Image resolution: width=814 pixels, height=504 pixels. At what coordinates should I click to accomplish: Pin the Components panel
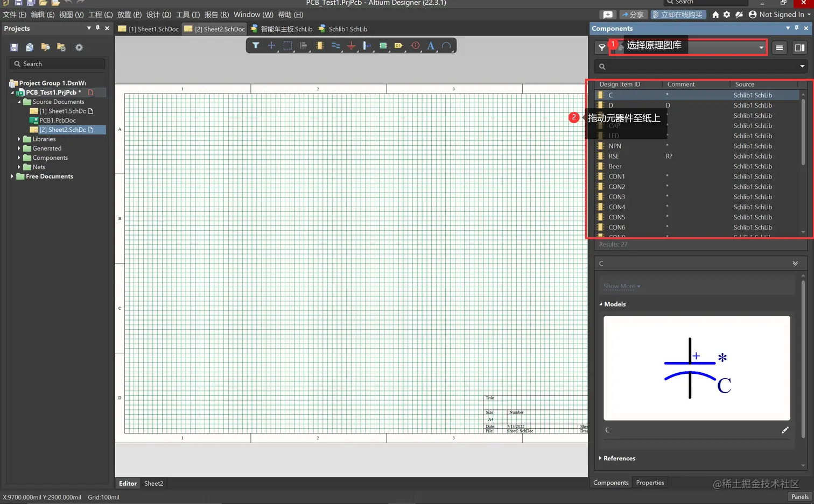pyautogui.click(x=797, y=28)
